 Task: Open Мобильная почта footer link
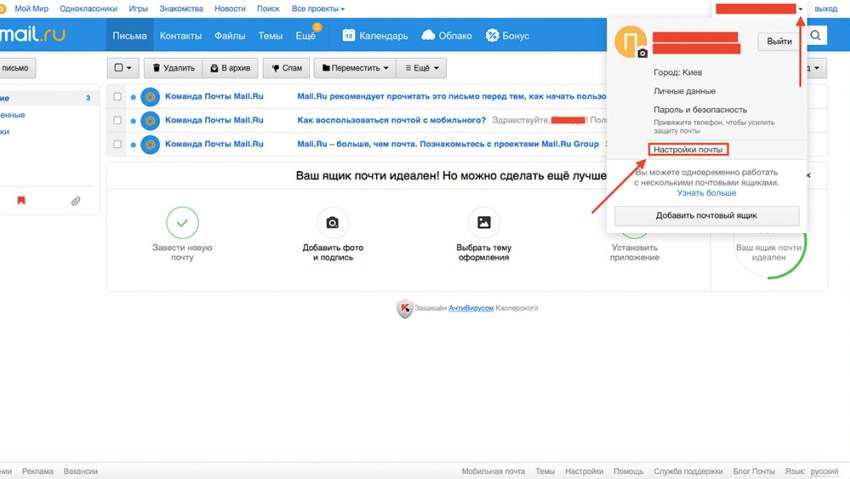coord(493,471)
